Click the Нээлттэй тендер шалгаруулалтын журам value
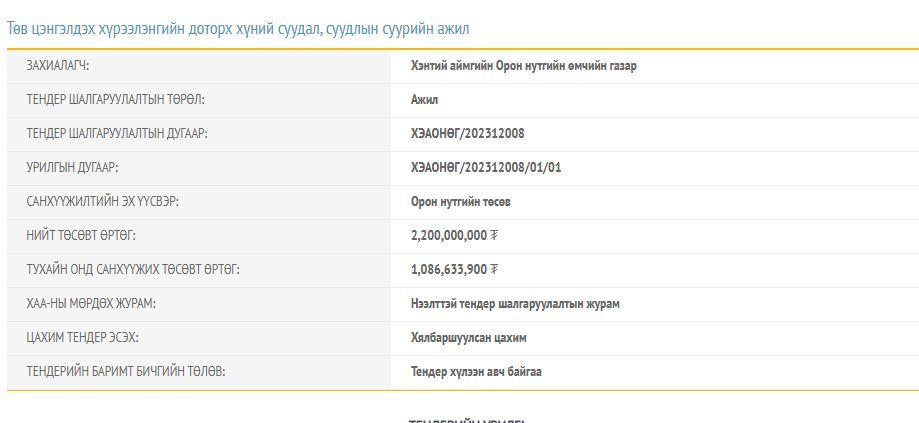The image size is (919, 423). click(x=515, y=304)
